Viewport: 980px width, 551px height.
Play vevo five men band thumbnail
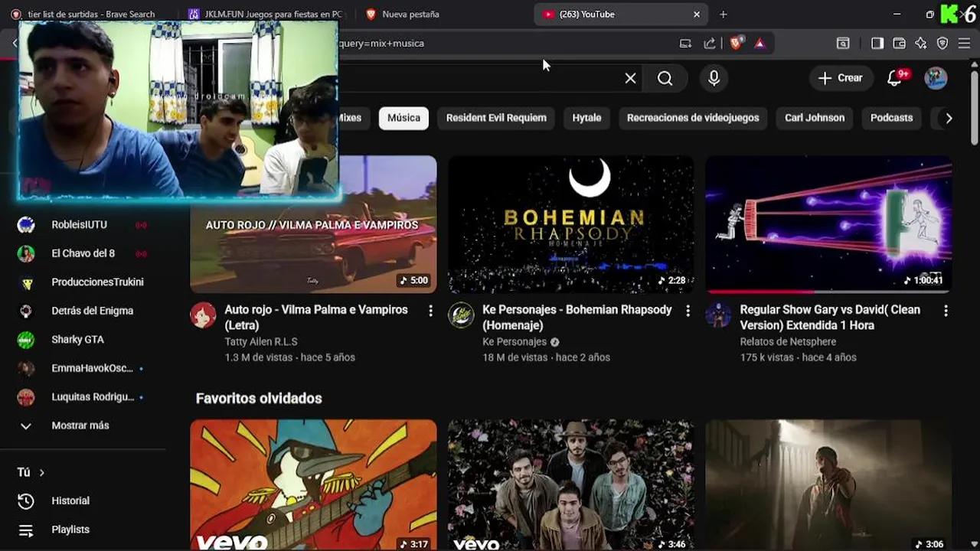571,485
